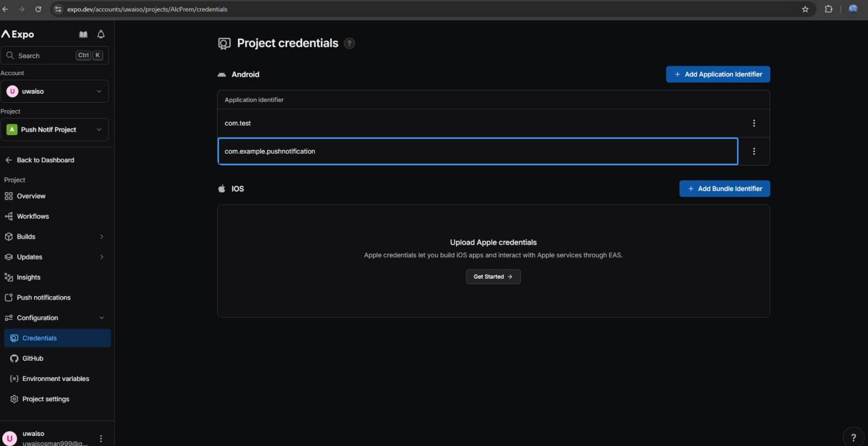Click the browser extensions puzzle icon

pos(828,9)
